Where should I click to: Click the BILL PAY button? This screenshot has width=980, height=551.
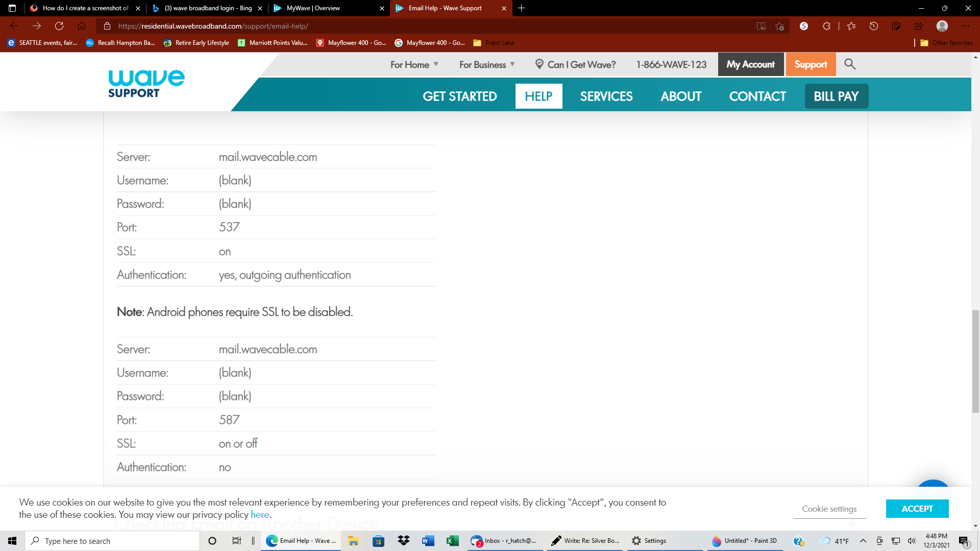836,96
